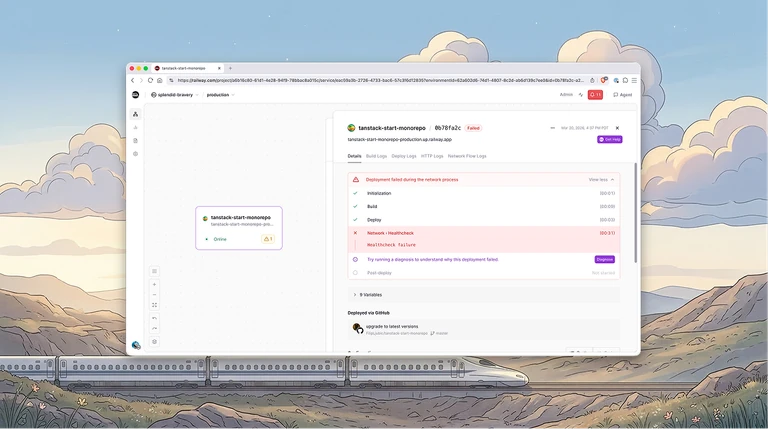Click the Brave Shields icon
This screenshot has height=429, width=768.
coord(604,80)
